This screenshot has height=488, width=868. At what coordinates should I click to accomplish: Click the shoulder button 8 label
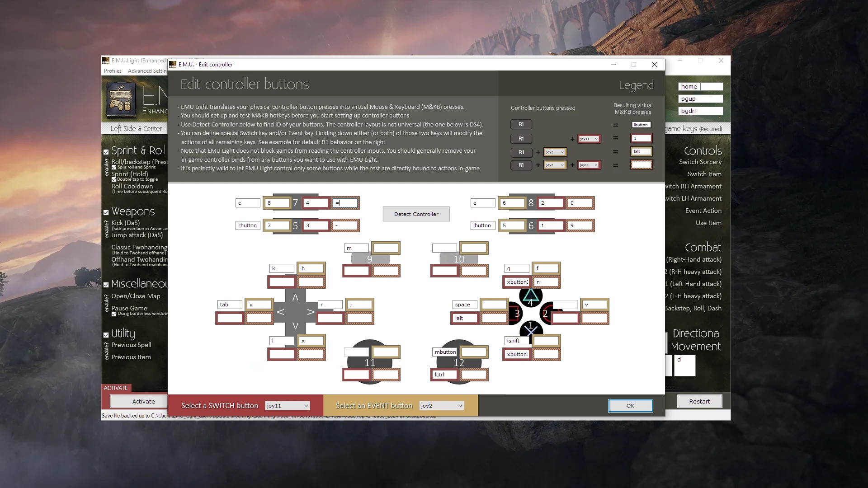pyautogui.click(x=531, y=203)
